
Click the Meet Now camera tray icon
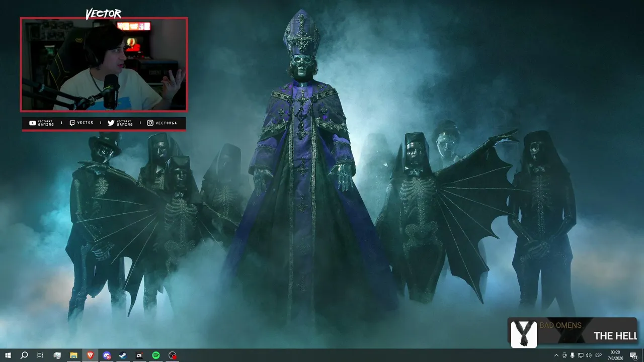565,355
